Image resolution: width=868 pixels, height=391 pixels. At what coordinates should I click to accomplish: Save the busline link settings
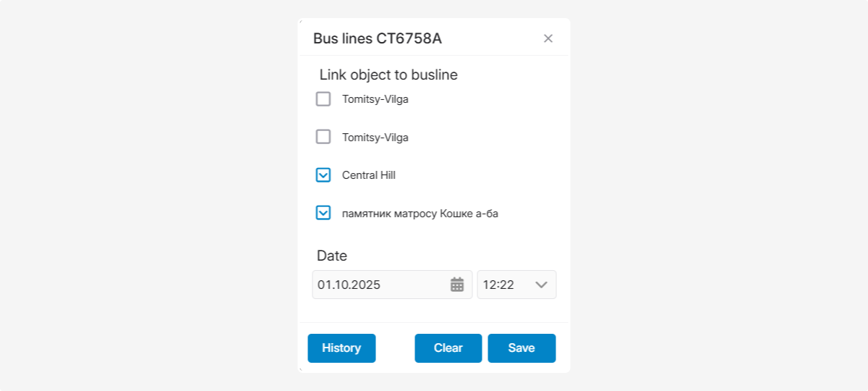pos(522,348)
